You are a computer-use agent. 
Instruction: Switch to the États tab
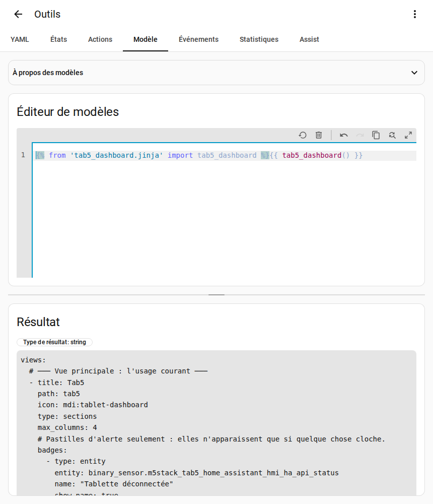59,39
